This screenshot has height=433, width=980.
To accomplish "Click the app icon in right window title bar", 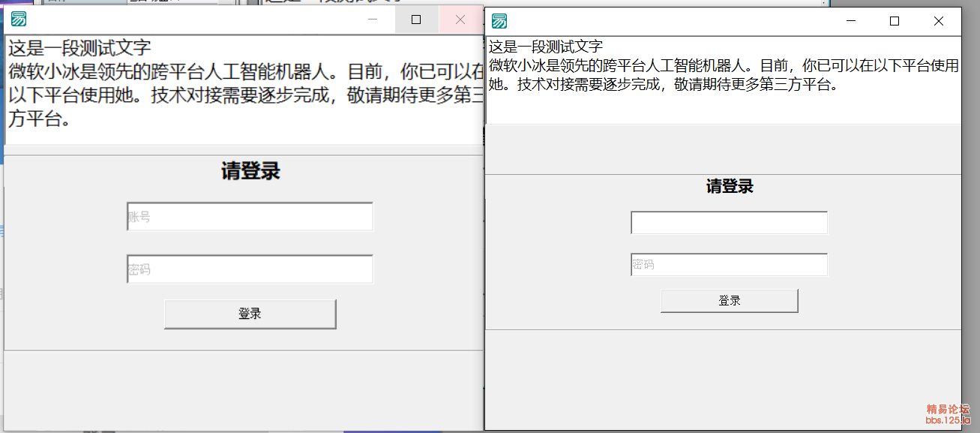I will 499,21.
